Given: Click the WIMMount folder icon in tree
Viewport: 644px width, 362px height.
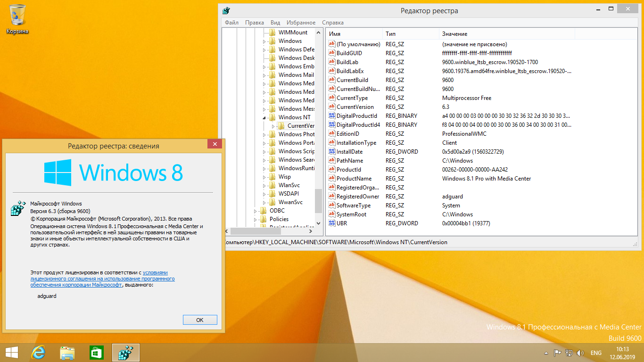Looking at the screenshot, I should pyautogui.click(x=272, y=33).
